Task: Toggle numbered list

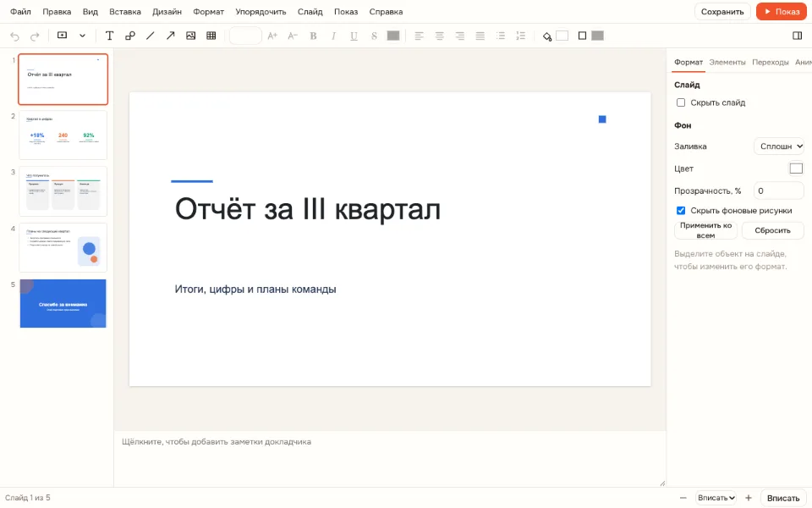Action: coord(521,36)
